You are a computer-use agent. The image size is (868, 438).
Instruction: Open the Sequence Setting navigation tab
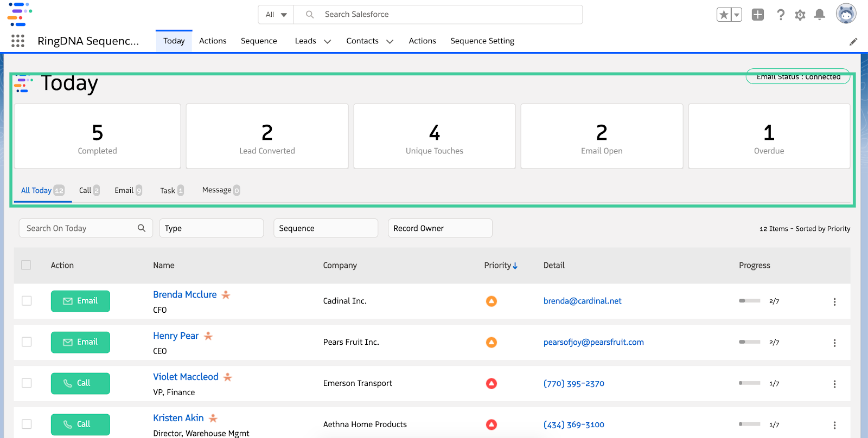click(x=482, y=41)
